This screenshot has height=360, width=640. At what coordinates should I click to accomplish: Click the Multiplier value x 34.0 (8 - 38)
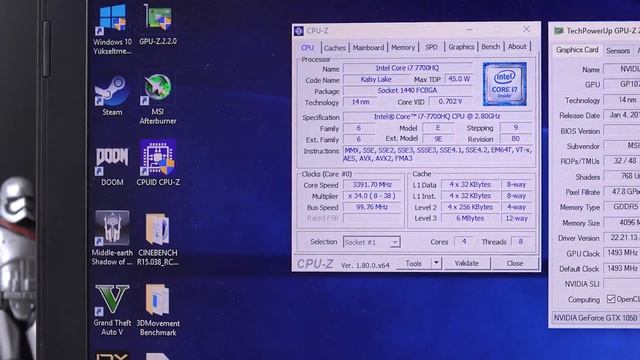372,196
